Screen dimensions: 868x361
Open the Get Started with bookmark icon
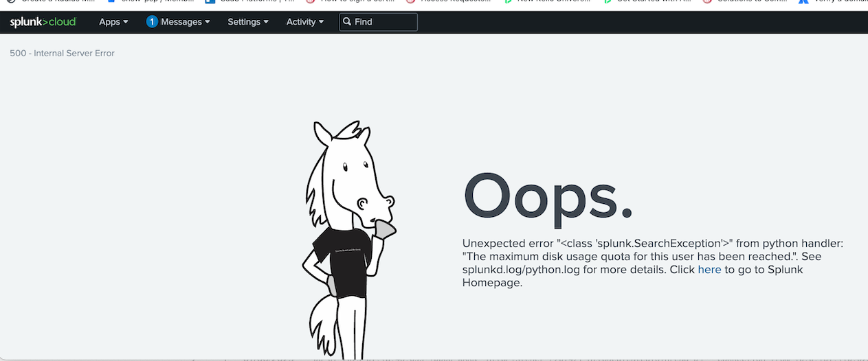(x=608, y=2)
